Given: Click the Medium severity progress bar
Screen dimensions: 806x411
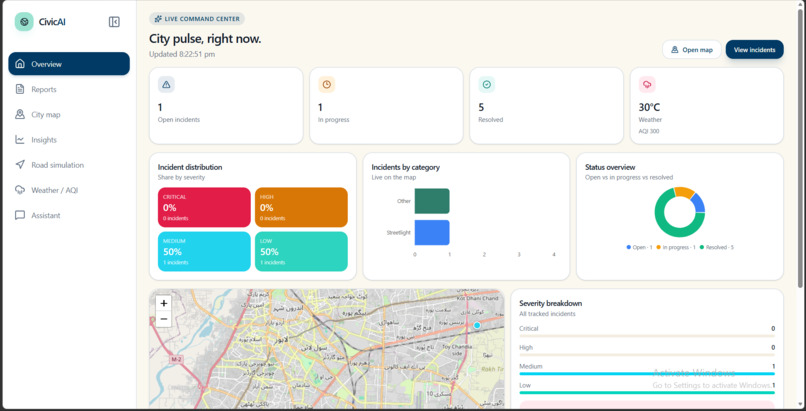Looking at the screenshot, I should (x=647, y=373).
